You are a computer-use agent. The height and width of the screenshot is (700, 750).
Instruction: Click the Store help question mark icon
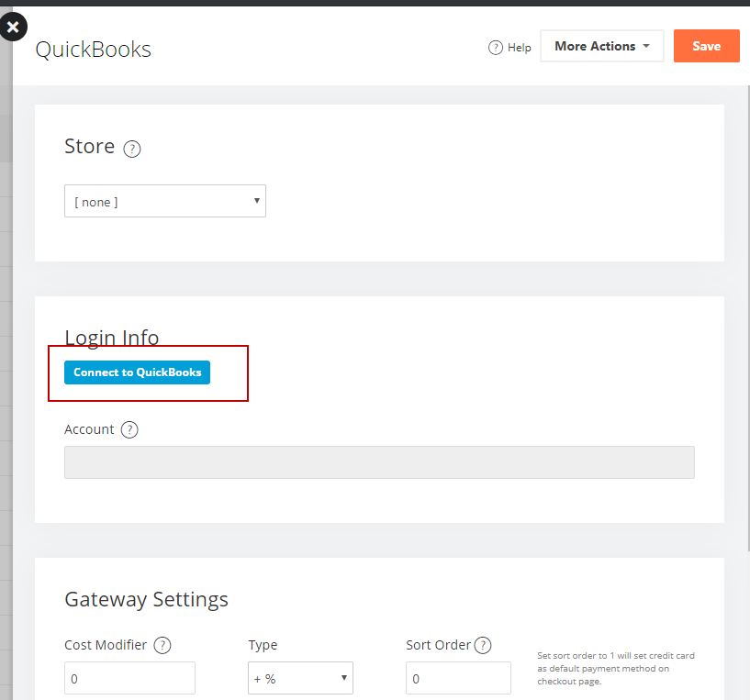point(132,149)
